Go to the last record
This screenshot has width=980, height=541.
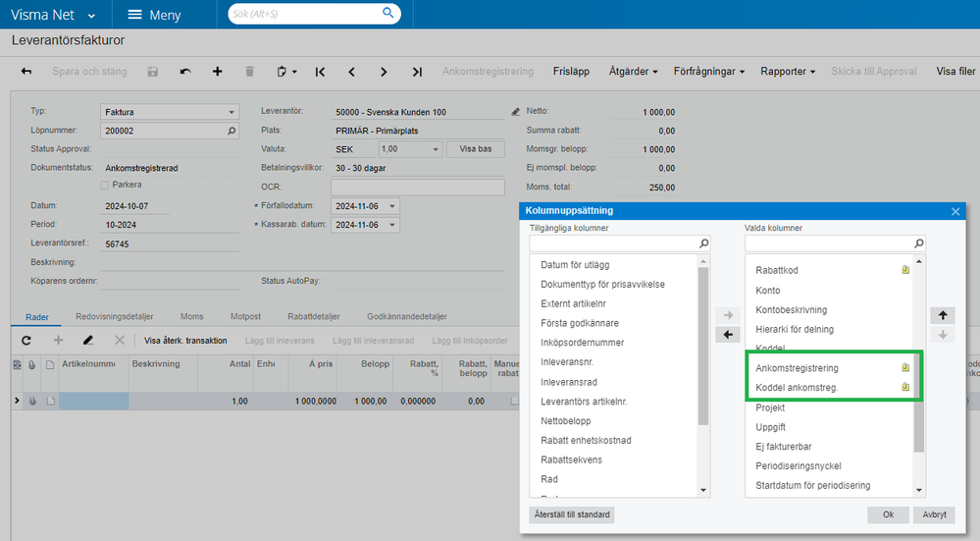pos(417,72)
